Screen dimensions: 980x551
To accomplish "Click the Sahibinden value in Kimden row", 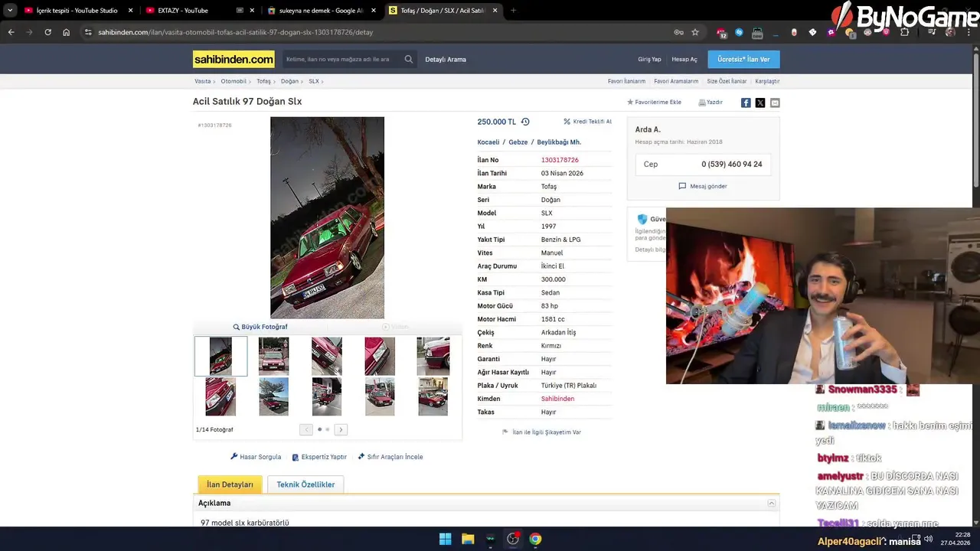I will (557, 399).
